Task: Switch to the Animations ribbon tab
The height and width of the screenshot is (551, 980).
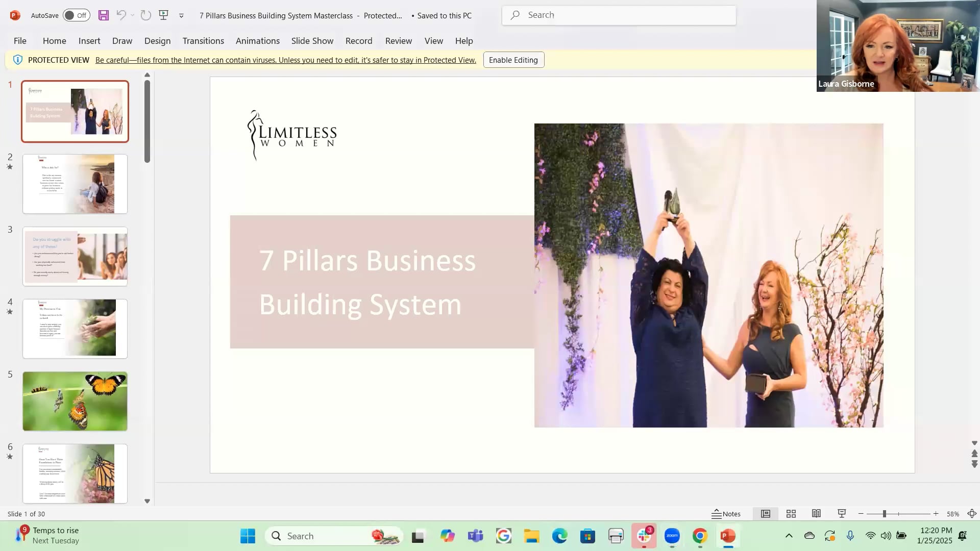Action: pyautogui.click(x=257, y=41)
